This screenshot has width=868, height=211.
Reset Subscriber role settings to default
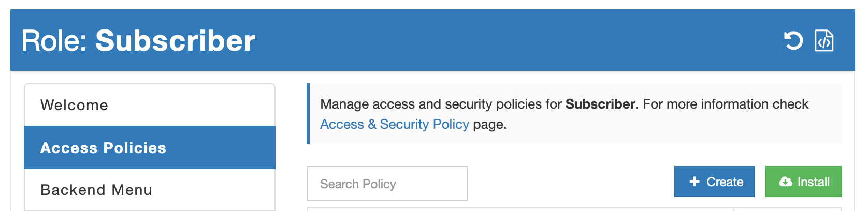(x=793, y=40)
